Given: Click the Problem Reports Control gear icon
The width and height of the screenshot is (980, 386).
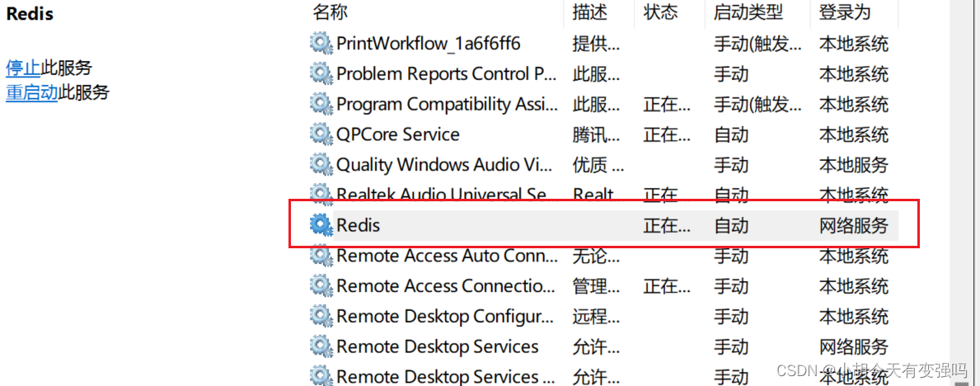Looking at the screenshot, I should [321, 74].
